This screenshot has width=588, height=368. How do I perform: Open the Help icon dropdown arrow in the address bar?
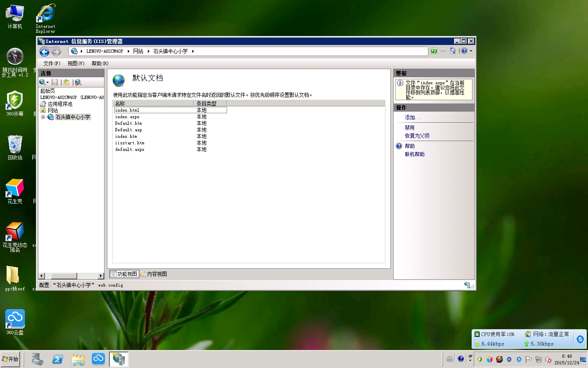click(471, 51)
